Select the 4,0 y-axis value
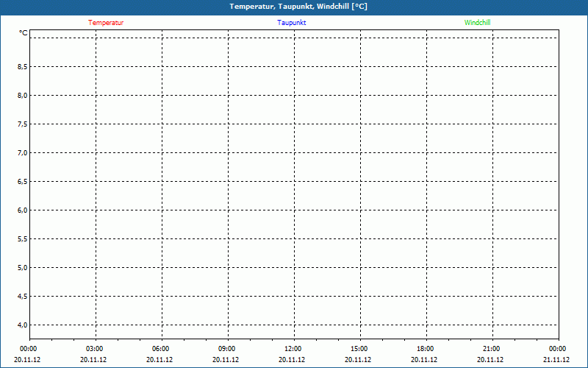588x368 pixels. (23, 325)
